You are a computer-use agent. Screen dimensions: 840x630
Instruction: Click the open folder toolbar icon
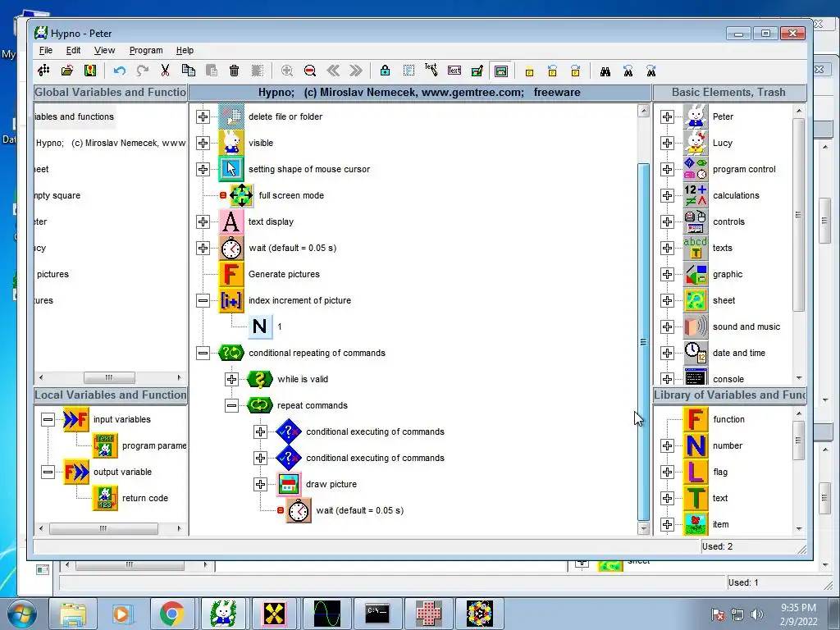pos(67,71)
